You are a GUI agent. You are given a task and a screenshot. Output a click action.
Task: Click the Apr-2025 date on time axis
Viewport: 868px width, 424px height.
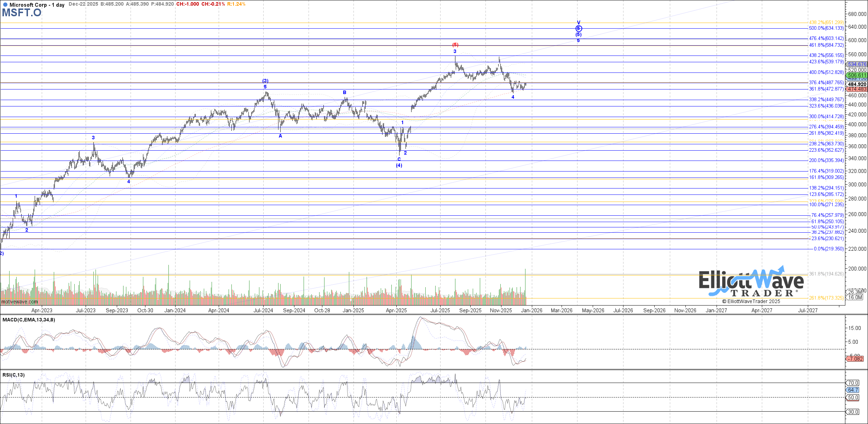pyautogui.click(x=396, y=310)
